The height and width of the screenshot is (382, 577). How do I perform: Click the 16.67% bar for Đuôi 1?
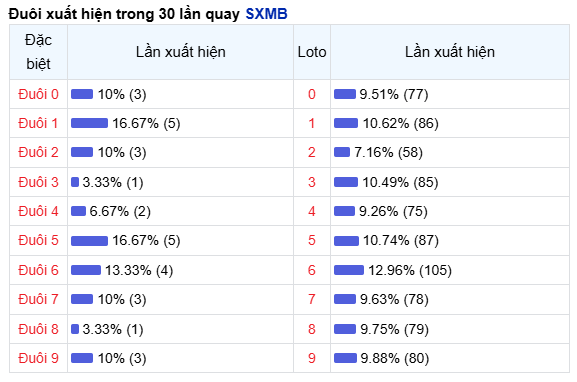coord(89,123)
